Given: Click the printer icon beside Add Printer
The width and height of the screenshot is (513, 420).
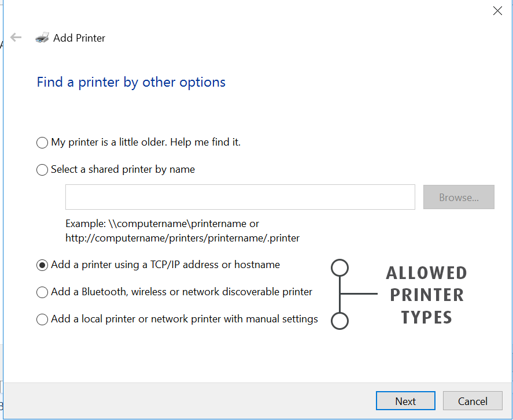Looking at the screenshot, I should [x=42, y=38].
